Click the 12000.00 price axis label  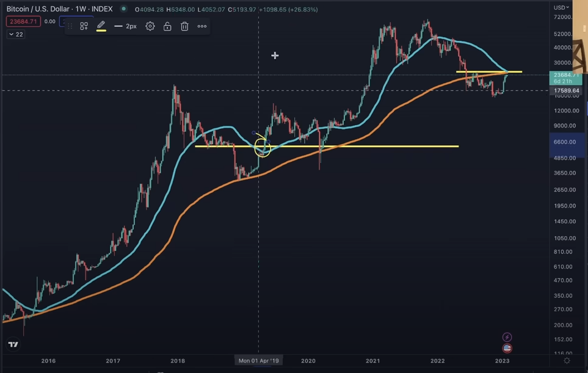point(566,110)
